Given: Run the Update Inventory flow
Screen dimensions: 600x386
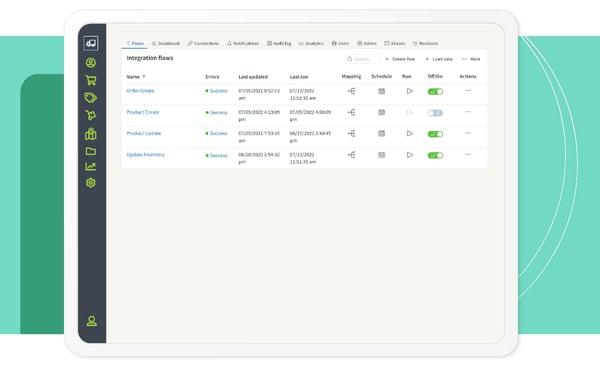Looking at the screenshot, I should 409,155.
